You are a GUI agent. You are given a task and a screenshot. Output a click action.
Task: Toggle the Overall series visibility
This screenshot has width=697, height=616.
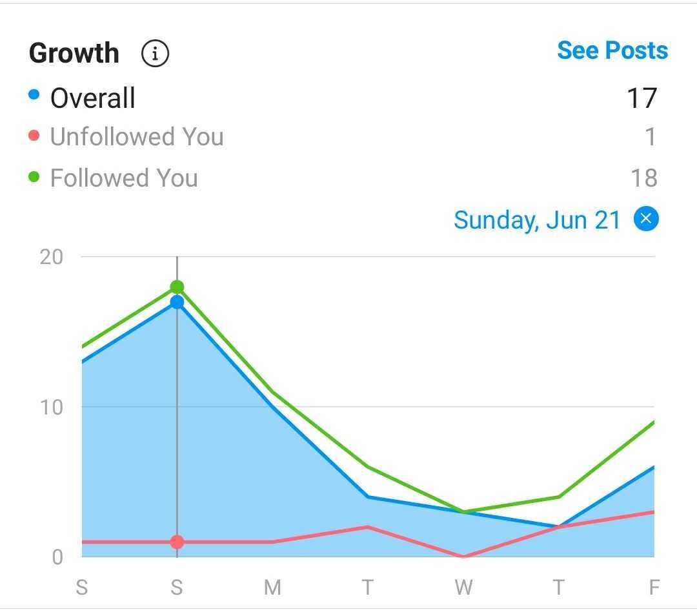pyautogui.click(x=94, y=97)
